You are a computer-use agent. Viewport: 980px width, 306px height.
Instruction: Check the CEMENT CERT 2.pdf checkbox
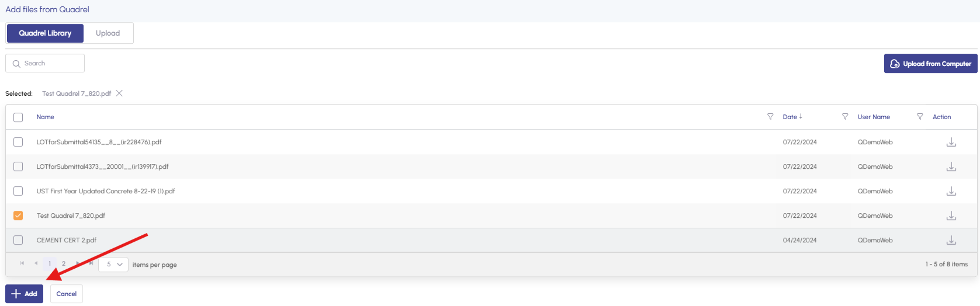pyautogui.click(x=18, y=240)
